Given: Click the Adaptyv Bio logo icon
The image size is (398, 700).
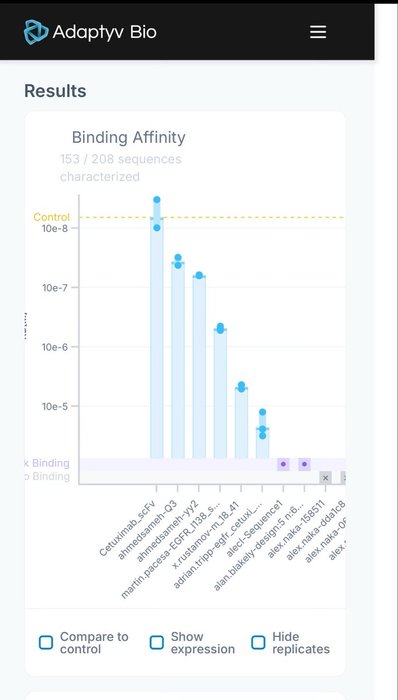Looking at the screenshot, I should (x=36, y=32).
